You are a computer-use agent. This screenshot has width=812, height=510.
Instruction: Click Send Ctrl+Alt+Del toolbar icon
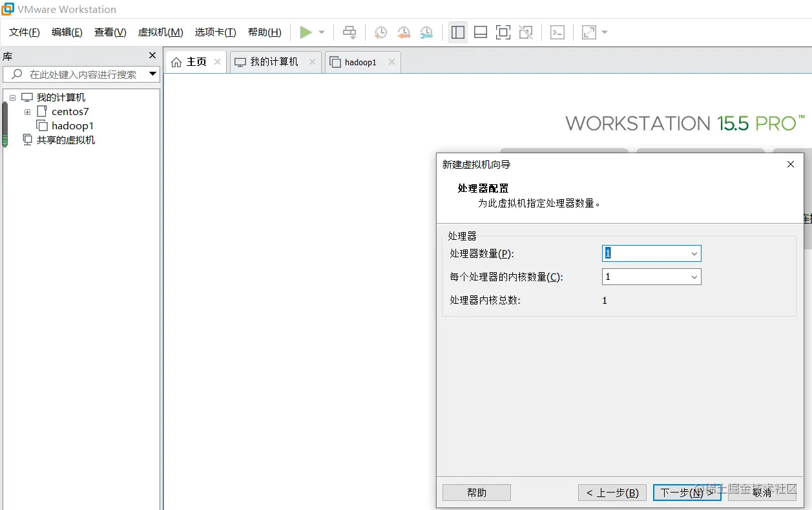349,32
